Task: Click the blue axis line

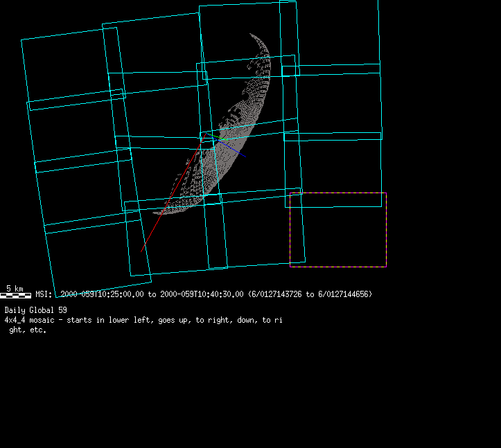Action: [231, 149]
